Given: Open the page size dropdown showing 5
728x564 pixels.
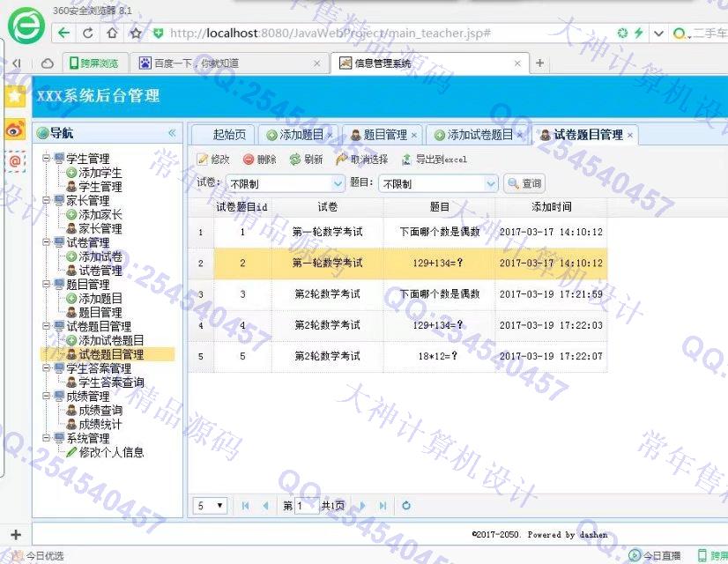Looking at the screenshot, I should pyautogui.click(x=210, y=506).
